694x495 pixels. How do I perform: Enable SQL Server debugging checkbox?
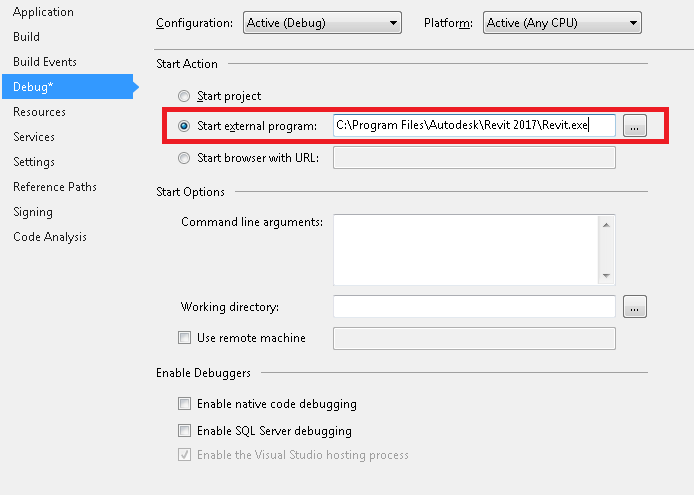[184, 431]
